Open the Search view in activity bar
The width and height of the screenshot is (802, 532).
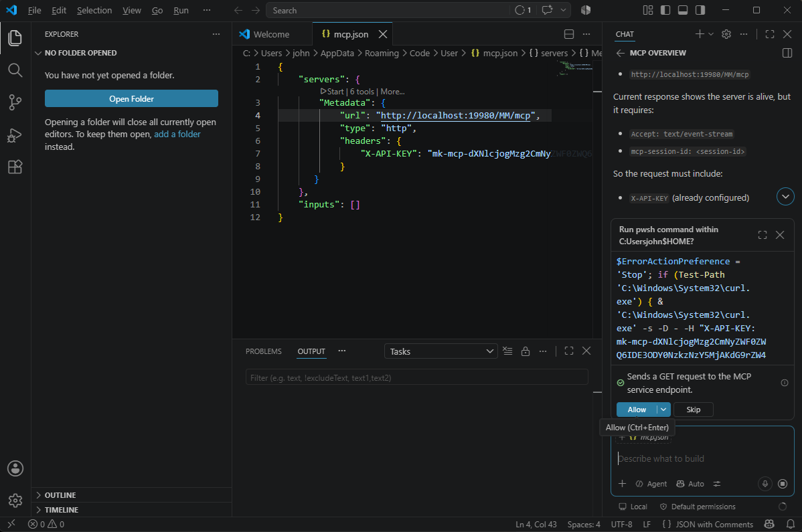(15, 70)
